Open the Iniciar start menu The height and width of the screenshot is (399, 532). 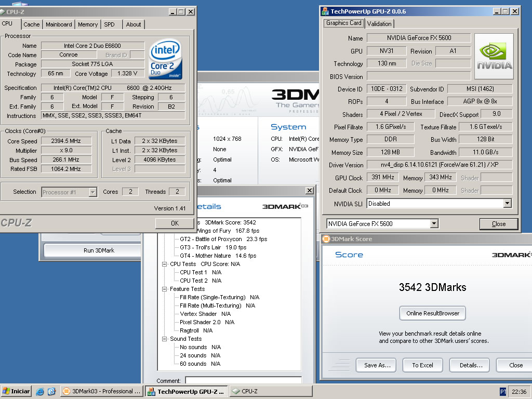click(16, 391)
